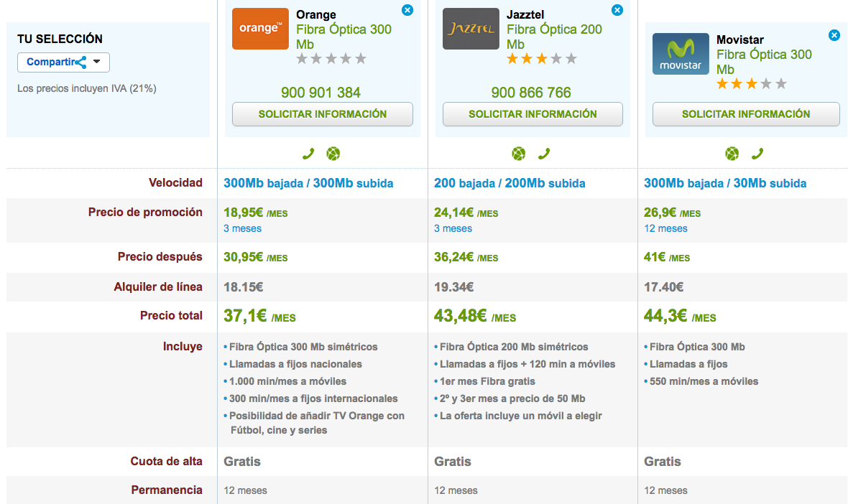Click the Orange star rating
Screen dimensions: 848x504
tap(331, 59)
